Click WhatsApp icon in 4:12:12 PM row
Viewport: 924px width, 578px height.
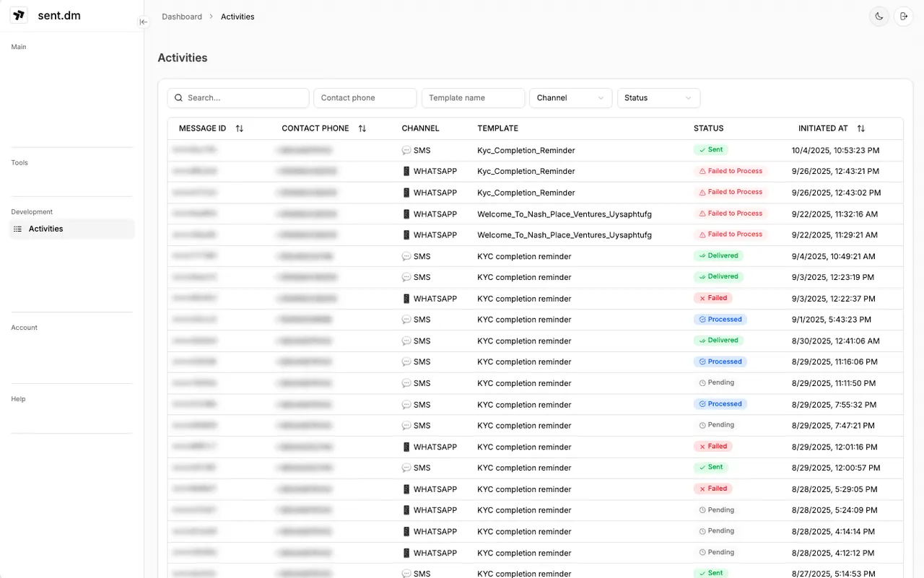coord(406,553)
